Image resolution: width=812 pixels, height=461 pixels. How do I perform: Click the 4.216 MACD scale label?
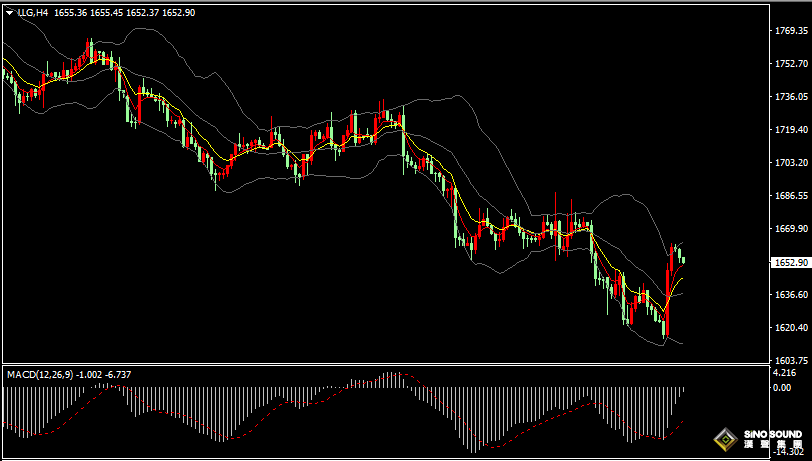pyautogui.click(x=784, y=373)
